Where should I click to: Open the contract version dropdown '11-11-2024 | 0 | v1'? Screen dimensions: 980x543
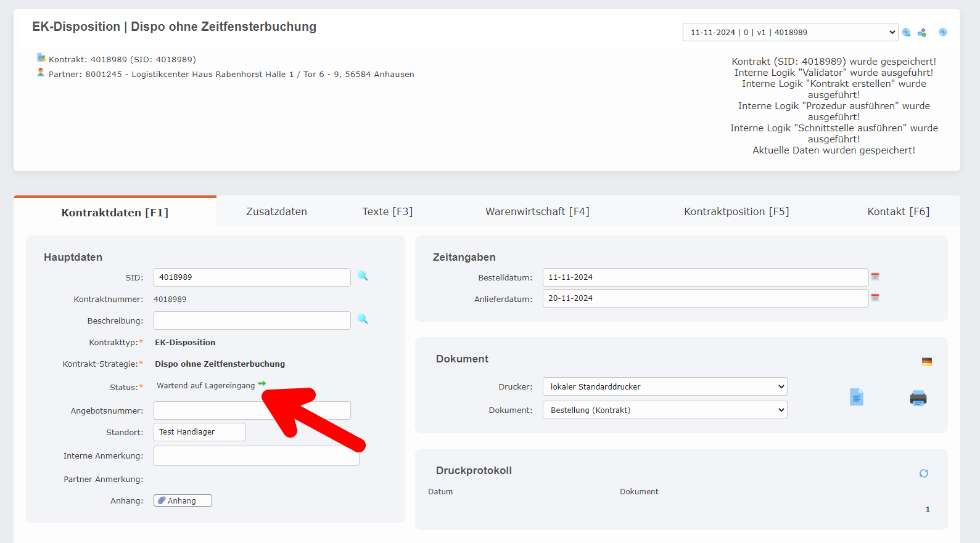pyautogui.click(x=790, y=32)
